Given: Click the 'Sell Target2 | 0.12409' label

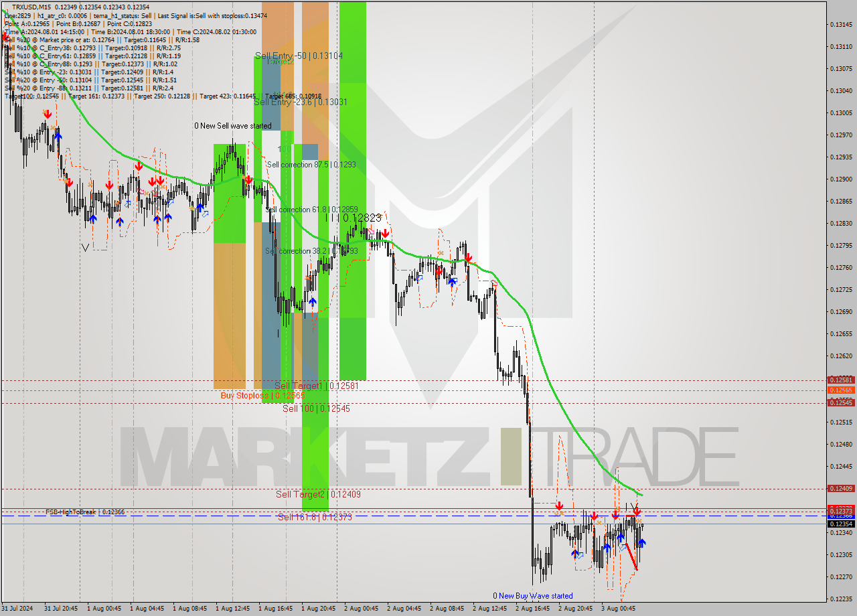Looking at the screenshot, I should pos(318,495).
